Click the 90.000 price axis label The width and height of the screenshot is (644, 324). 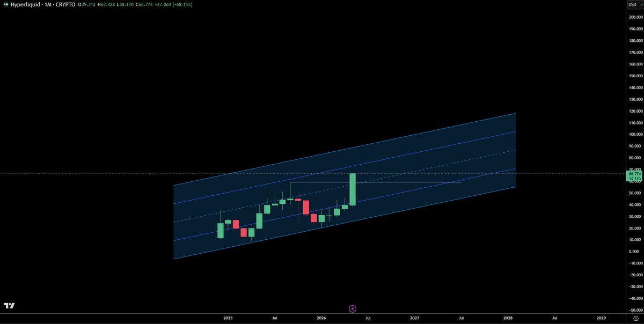click(x=636, y=146)
